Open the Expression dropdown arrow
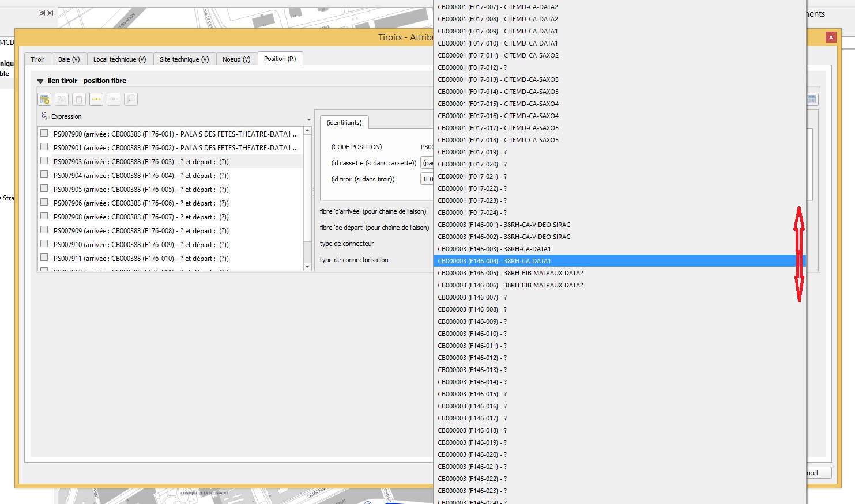Image resolution: width=855 pixels, height=504 pixels. [x=309, y=119]
